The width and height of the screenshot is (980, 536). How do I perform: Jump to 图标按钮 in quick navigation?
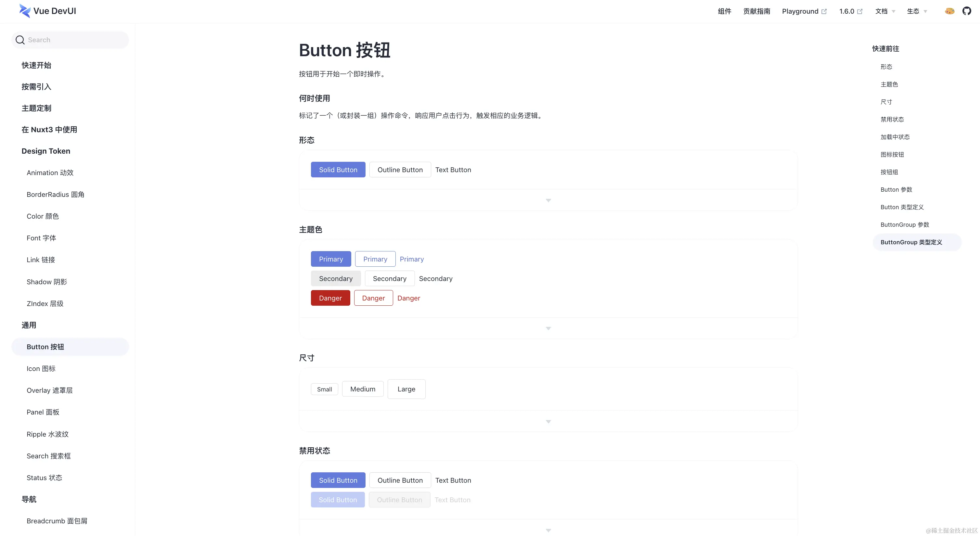[x=892, y=154]
